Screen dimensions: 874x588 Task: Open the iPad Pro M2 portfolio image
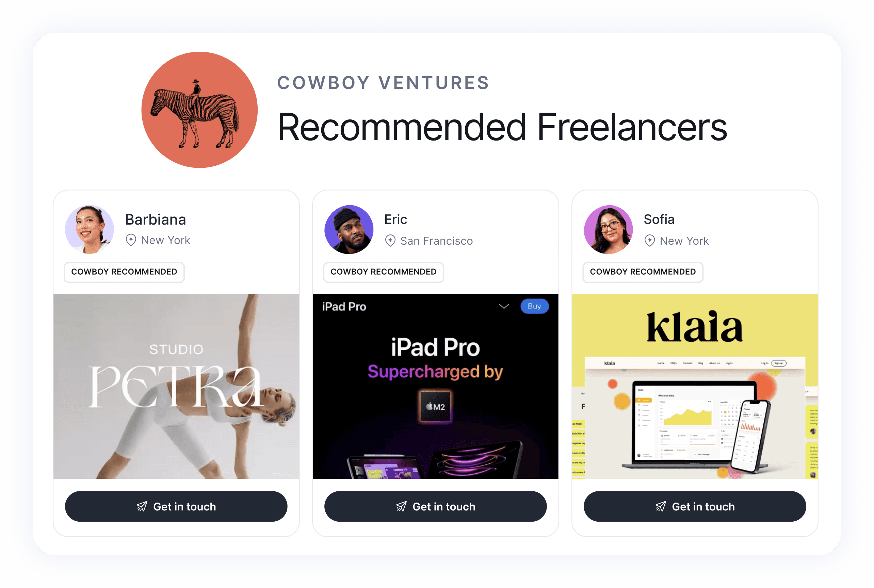pos(436,386)
